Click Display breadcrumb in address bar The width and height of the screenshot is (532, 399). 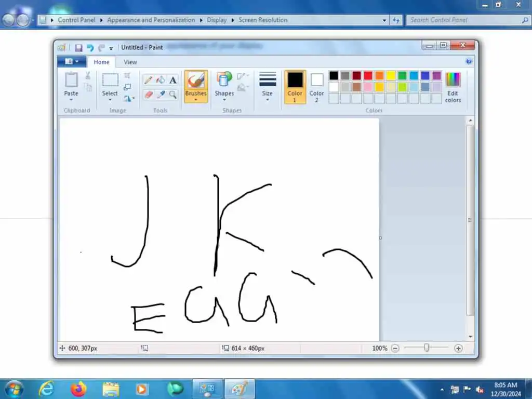click(217, 20)
